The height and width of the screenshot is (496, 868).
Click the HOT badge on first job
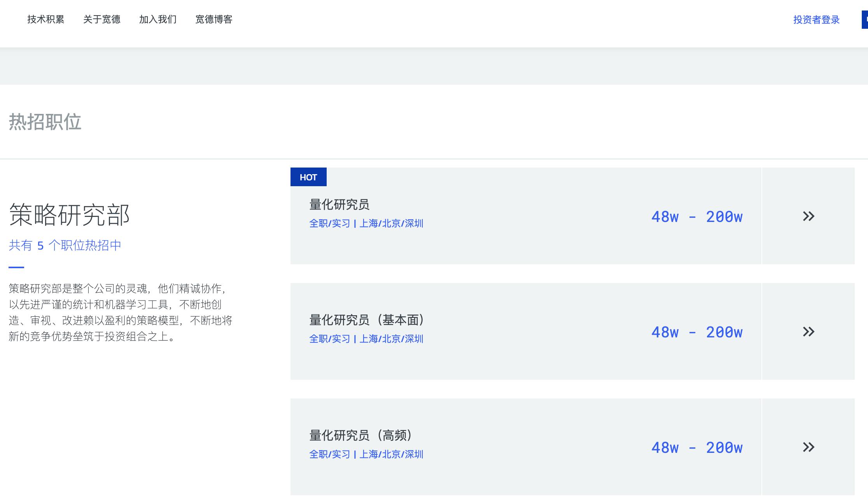coord(308,177)
